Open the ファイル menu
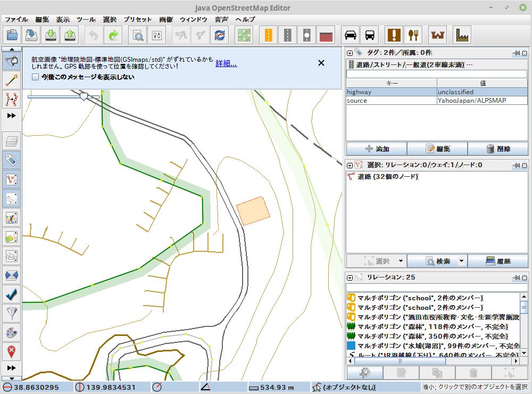532x394 pixels. pyautogui.click(x=16, y=19)
